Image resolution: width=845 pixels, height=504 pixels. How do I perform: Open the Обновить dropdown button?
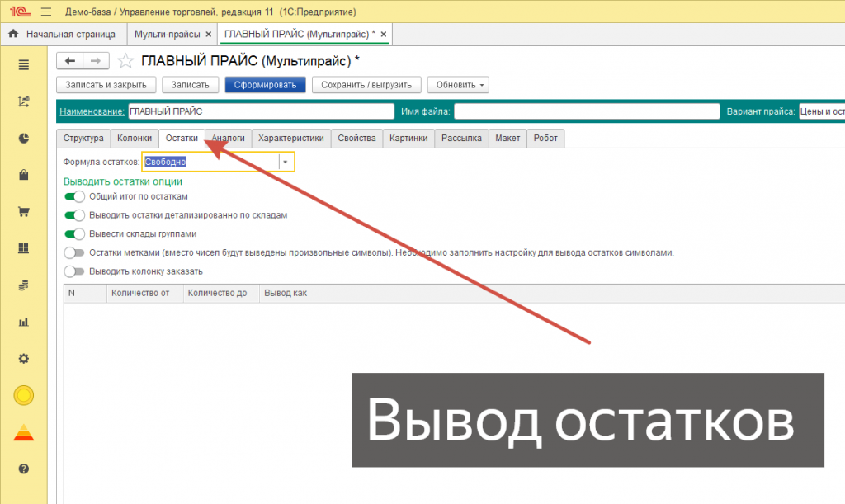[x=458, y=85]
